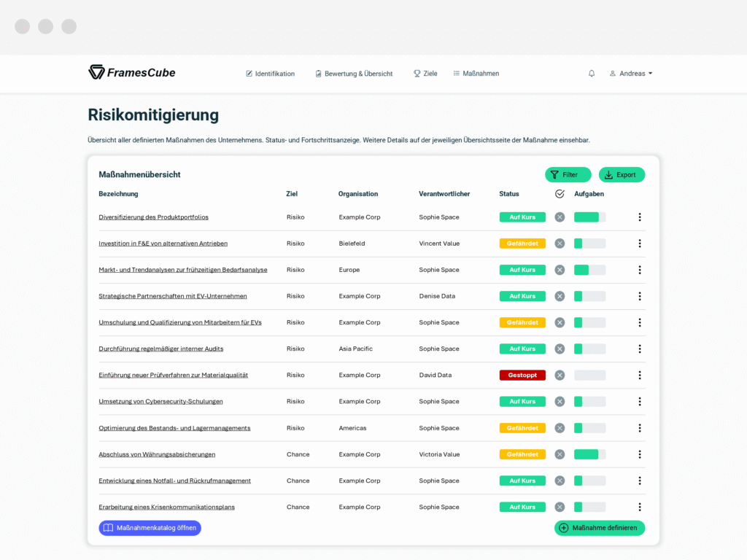Click Victoria Value cell
Viewport: 747px width, 560px height.
(439, 454)
